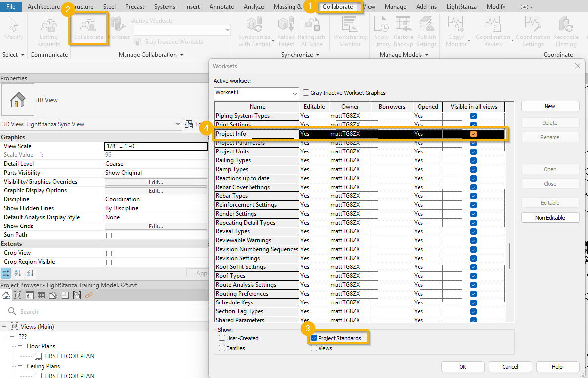Click the Edit Type icon in Properties
The image size is (588, 378).
(189, 124)
